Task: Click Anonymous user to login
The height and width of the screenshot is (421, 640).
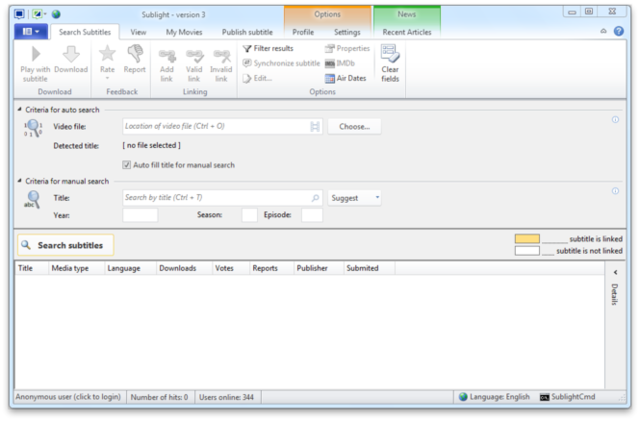Action: click(68, 397)
